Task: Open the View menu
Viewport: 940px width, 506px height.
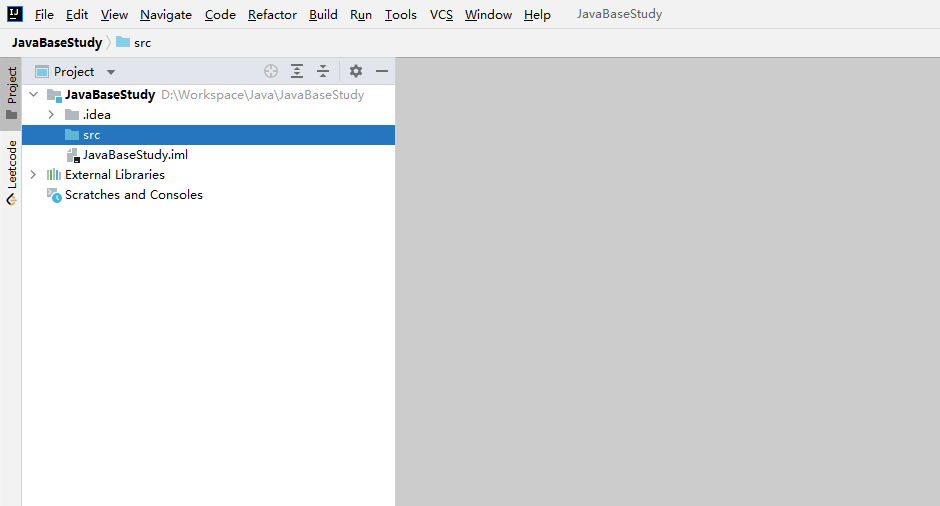Action: pos(114,14)
